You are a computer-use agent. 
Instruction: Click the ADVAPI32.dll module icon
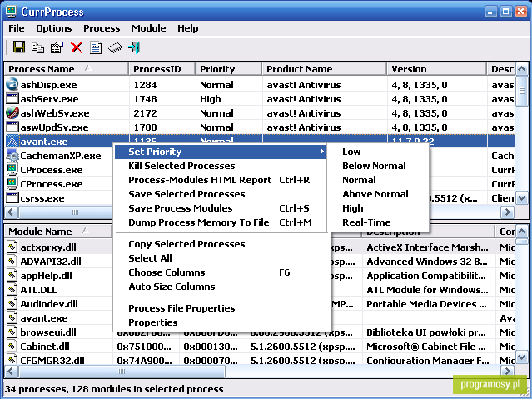point(12,261)
